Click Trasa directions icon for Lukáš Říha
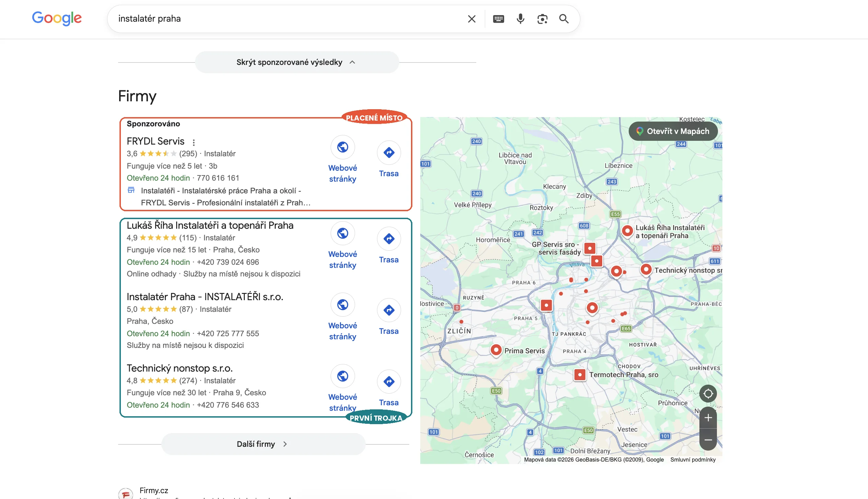 coord(389,239)
